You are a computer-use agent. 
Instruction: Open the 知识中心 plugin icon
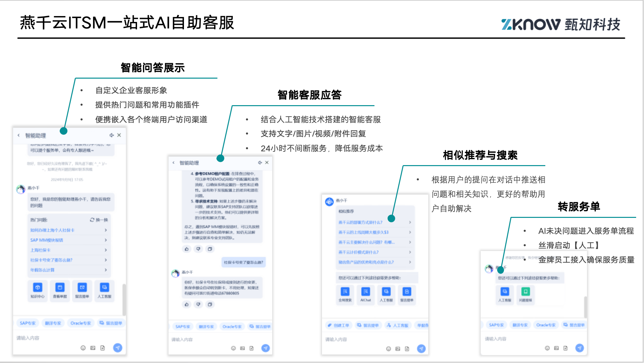click(x=38, y=288)
